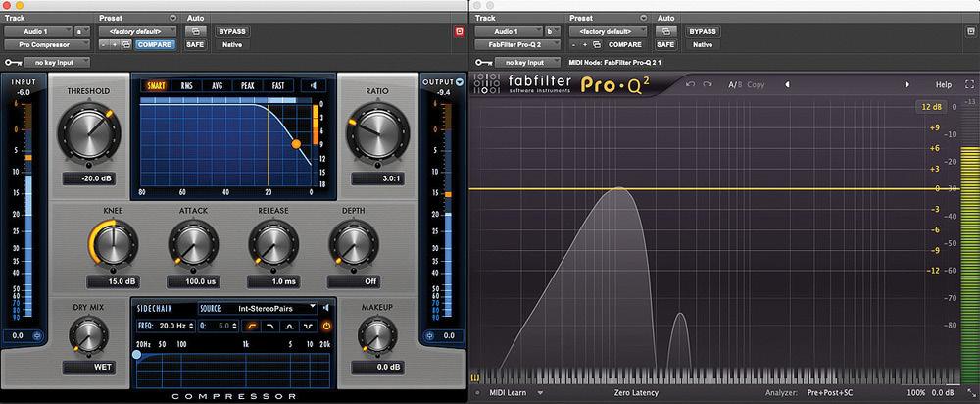The image size is (980, 404).
Task: Click next preset plus in Pro Compressor window
Action: pos(115,44)
